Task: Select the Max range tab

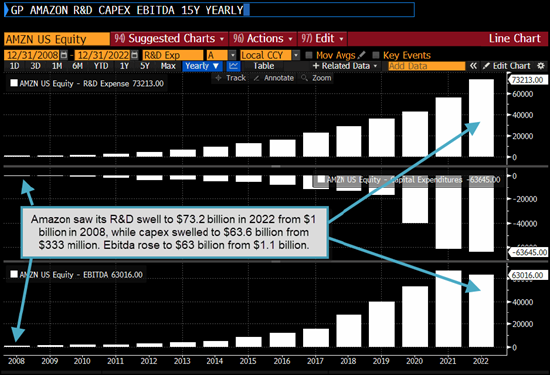Action: coord(168,66)
